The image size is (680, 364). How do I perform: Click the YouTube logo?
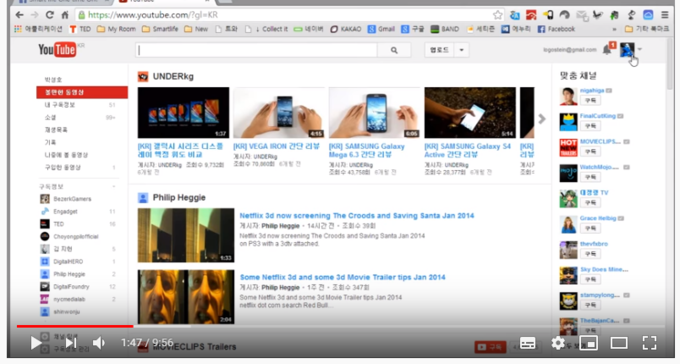(57, 50)
